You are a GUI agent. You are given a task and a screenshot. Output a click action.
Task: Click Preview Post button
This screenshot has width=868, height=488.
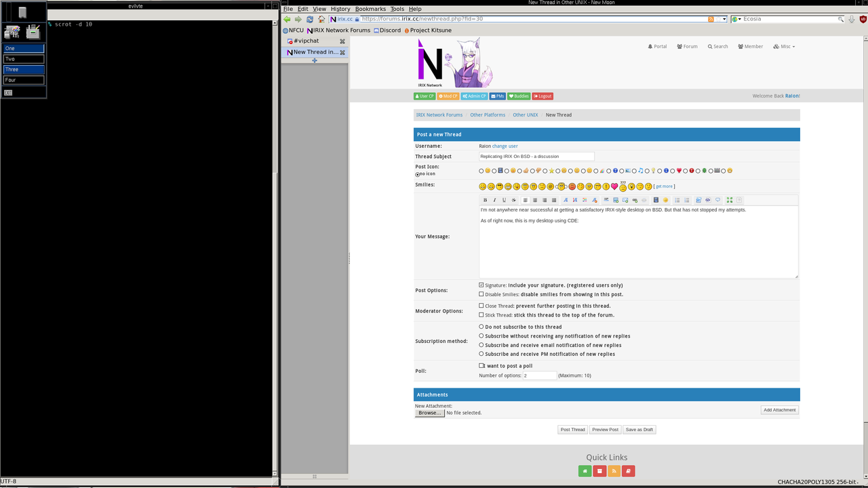[605, 430]
